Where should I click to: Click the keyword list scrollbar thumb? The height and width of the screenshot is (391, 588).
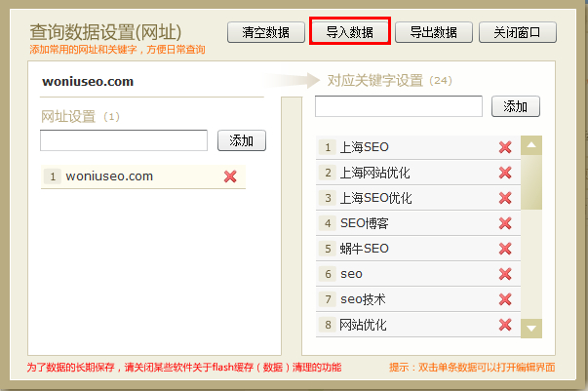[531, 181]
